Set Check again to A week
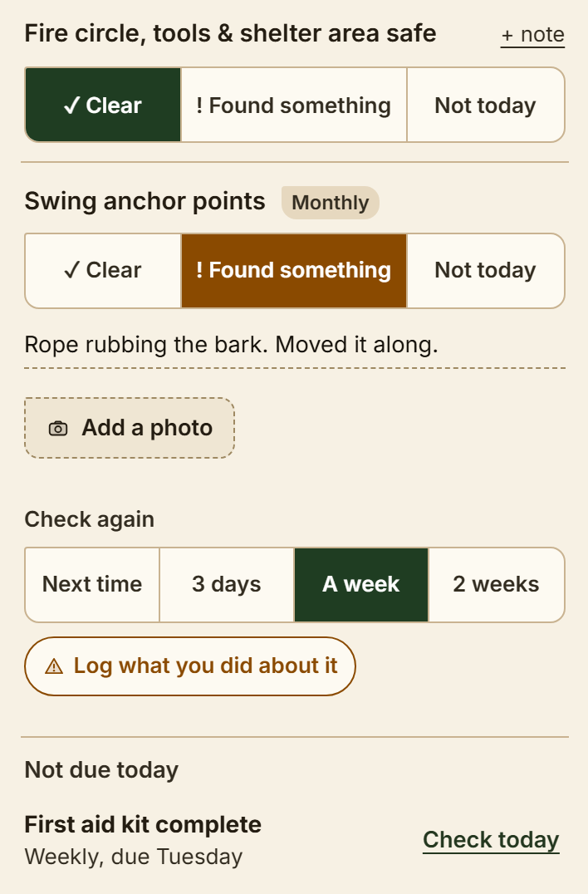588x894 pixels. pos(361,584)
